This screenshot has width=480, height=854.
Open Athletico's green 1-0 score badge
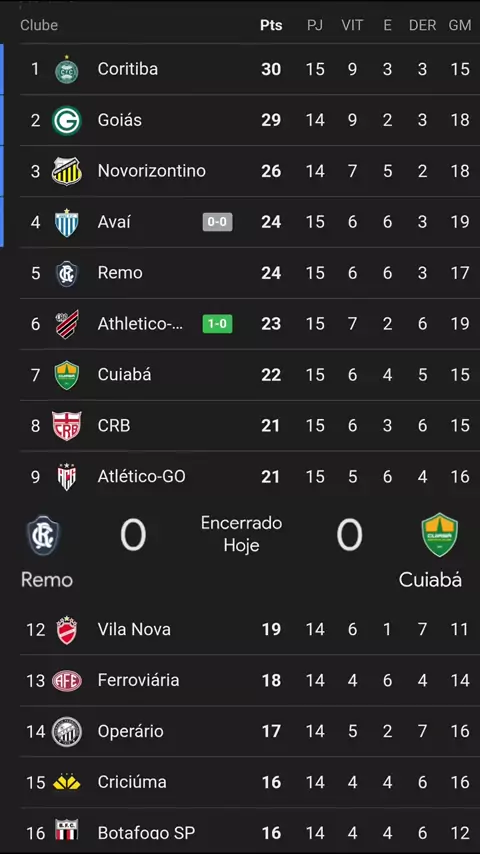(x=217, y=324)
